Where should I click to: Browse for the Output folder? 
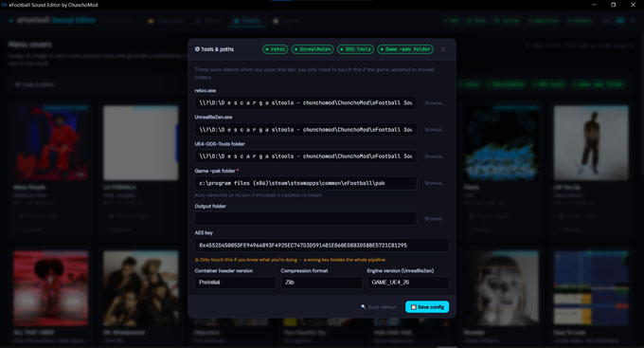(x=434, y=218)
